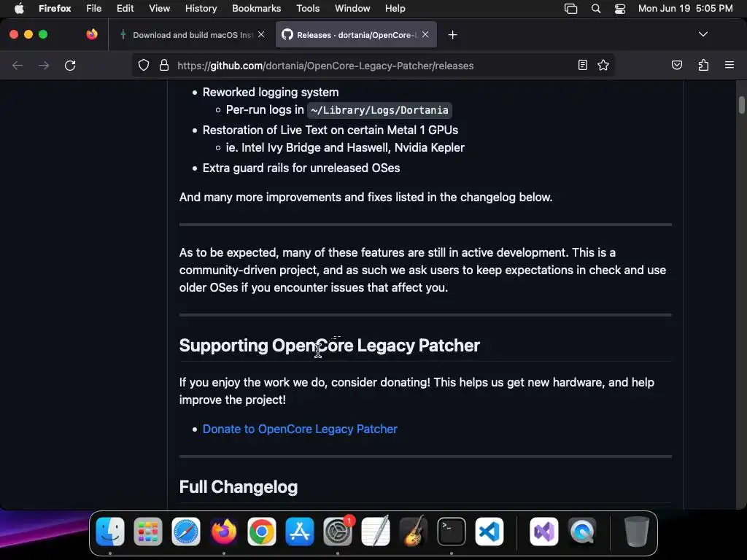Open the Firefox application menu
747x560 pixels.
tap(55, 9)
